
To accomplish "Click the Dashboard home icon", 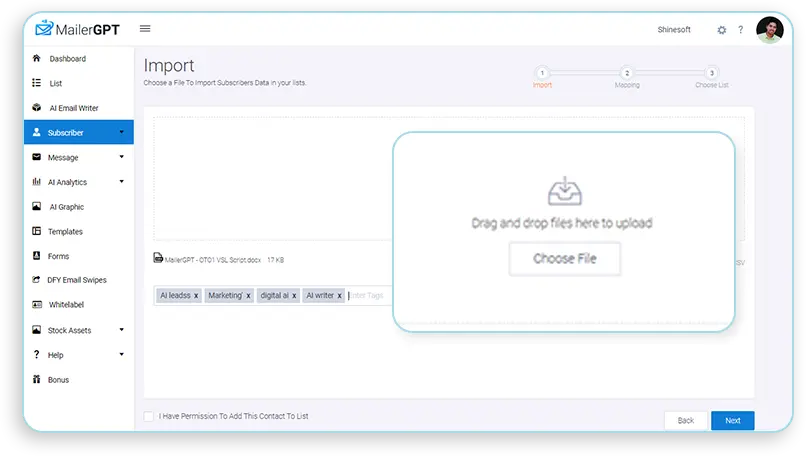I will tap(37, 59).
